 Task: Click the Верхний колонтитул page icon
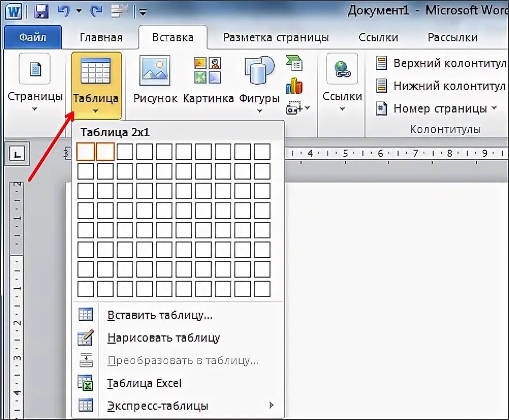[x=381, y=63]
